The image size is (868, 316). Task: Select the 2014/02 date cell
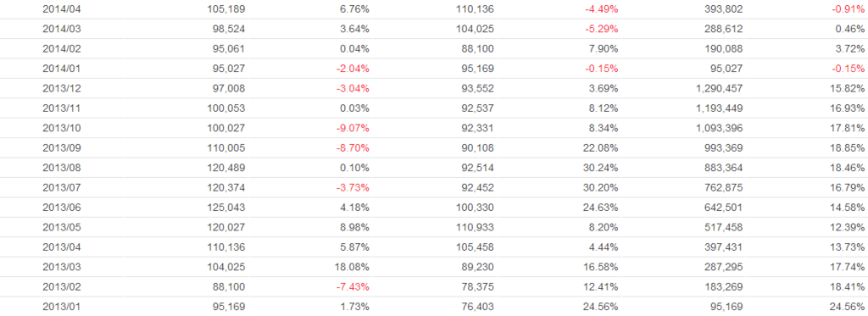[x=61, y=48]
